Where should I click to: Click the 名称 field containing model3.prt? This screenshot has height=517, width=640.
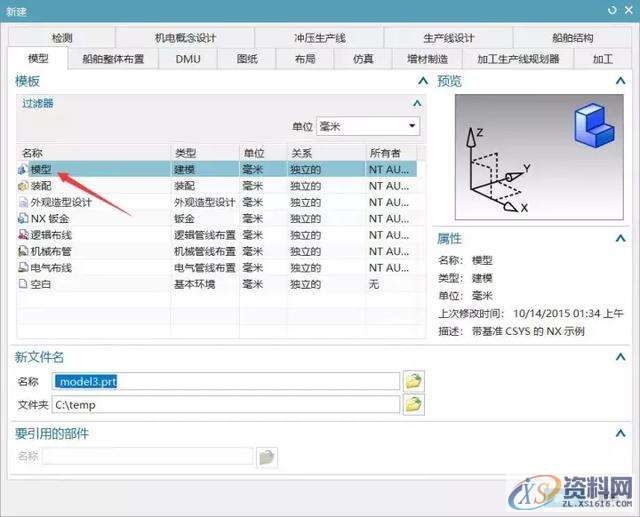pos(226,381)
